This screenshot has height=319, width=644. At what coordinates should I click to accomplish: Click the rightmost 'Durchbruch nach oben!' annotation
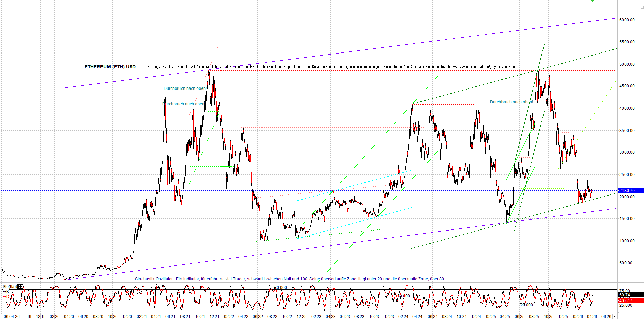coord(511,102)
